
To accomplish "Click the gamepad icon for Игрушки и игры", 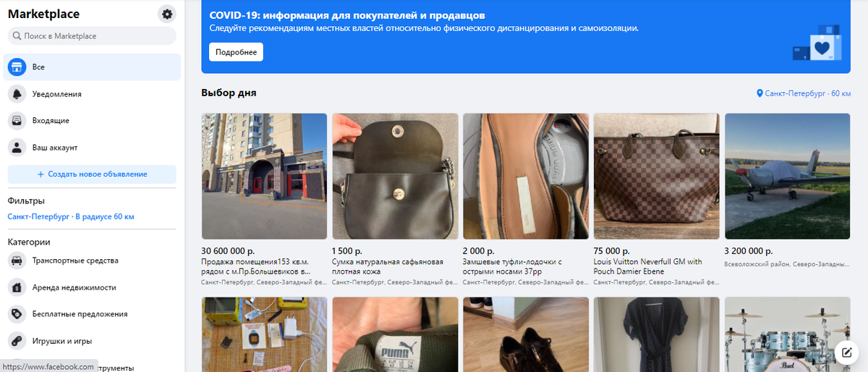I will tap(17, 341).
